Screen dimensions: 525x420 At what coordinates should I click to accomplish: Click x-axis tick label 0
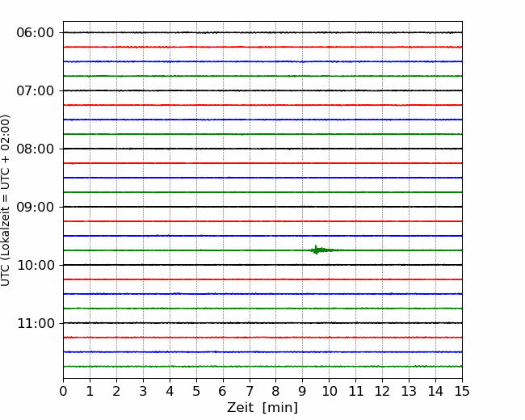click(x=63, y=391)
